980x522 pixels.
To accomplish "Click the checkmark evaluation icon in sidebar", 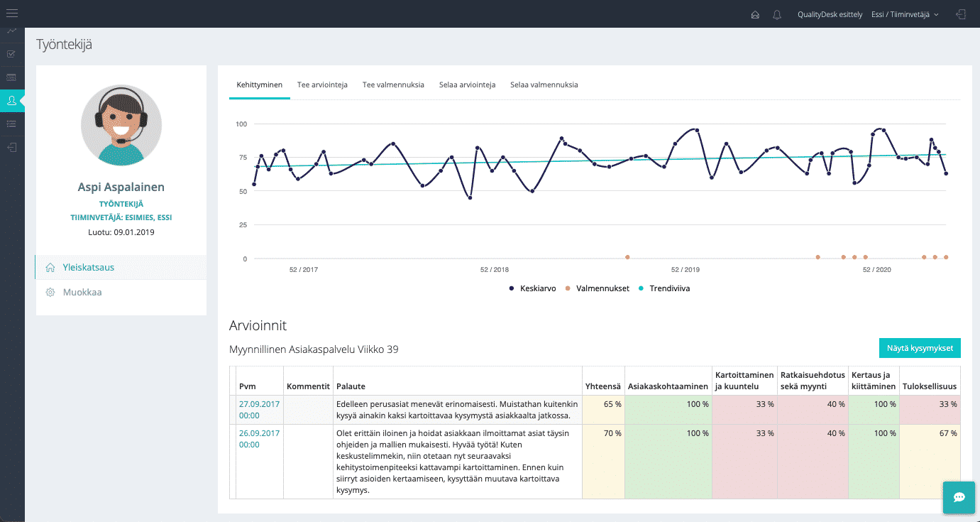I will pos(11,54).
